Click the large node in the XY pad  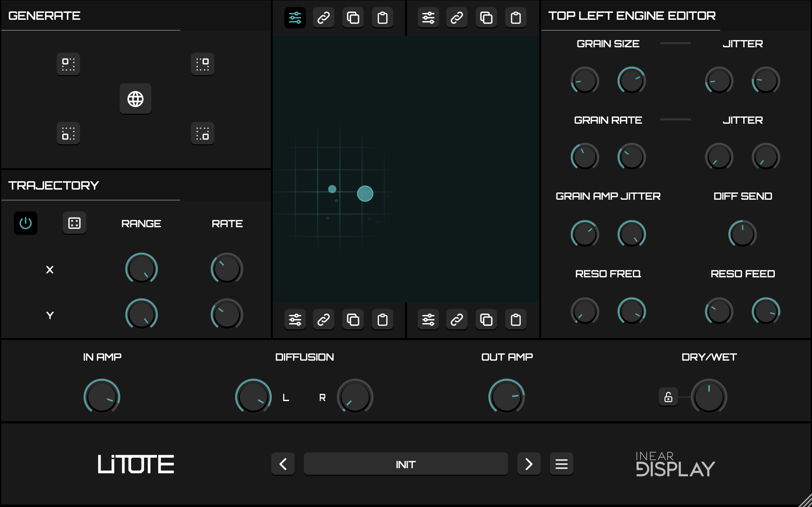coord(365,194)
